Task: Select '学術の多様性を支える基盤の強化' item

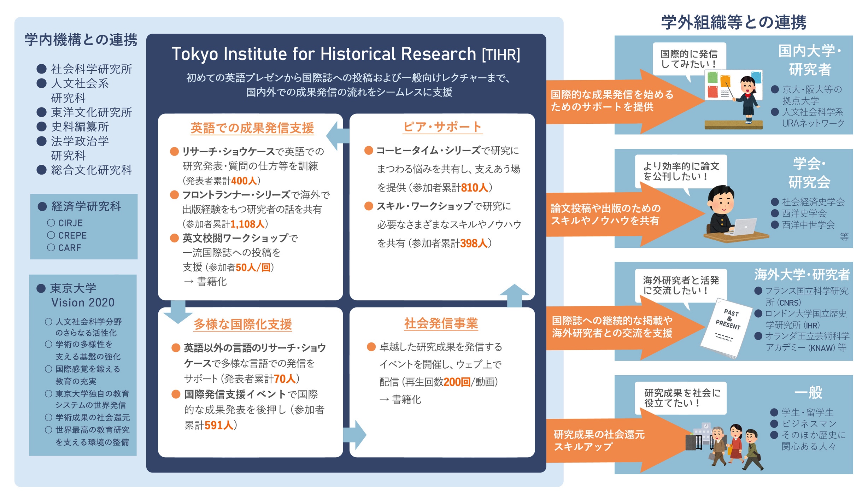Action: point(83,350)
